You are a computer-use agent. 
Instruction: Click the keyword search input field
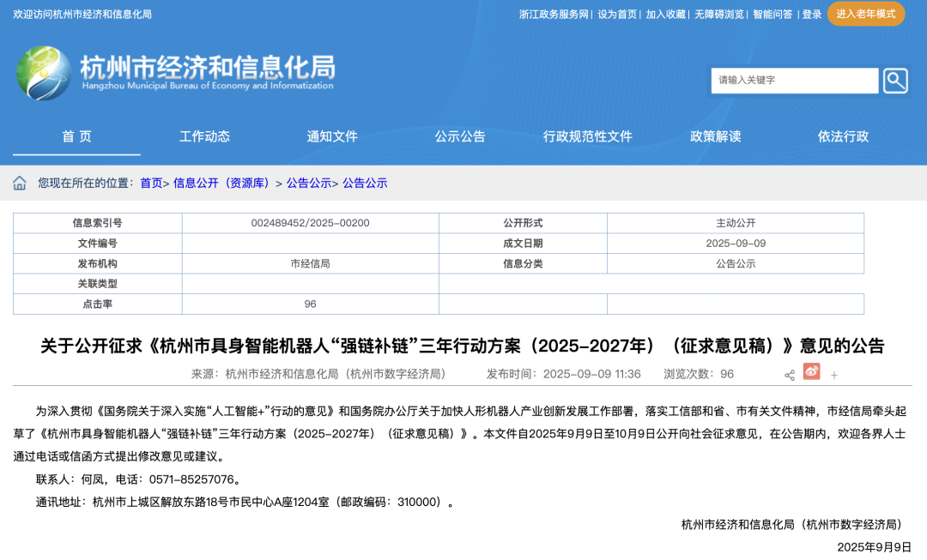(x=795, y=81)
